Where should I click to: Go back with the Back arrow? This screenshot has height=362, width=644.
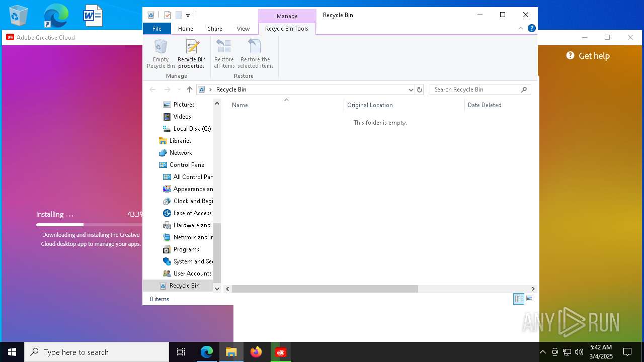pyautogui.click(x=152, y=89)
